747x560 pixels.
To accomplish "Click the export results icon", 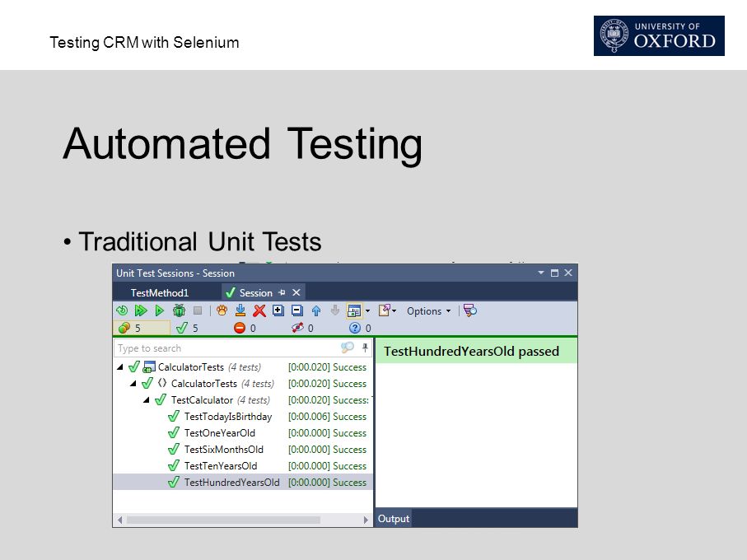I will [x=384, y=311].
